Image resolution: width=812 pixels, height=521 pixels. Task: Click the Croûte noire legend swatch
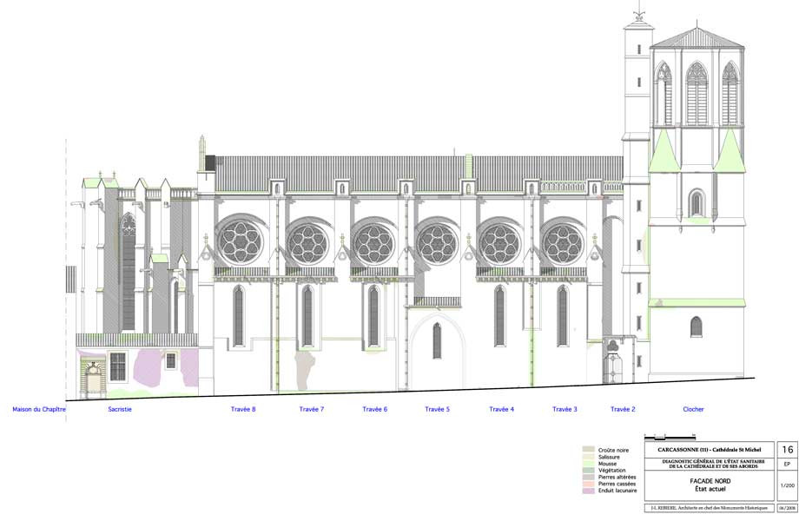tap(588, 450)
